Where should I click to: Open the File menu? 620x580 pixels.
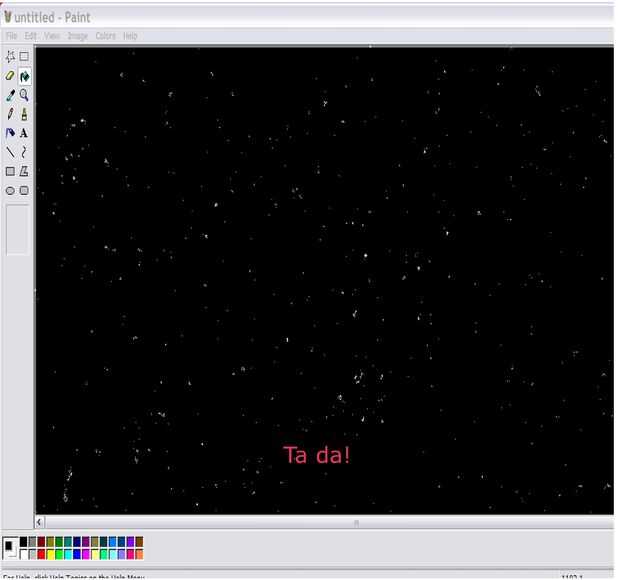[x=11, y=36]
